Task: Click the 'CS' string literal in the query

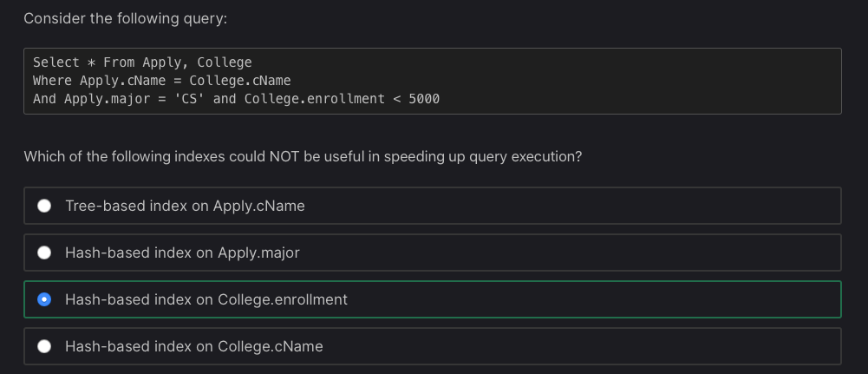Action: pyautogui.click(x=189, y=99)
